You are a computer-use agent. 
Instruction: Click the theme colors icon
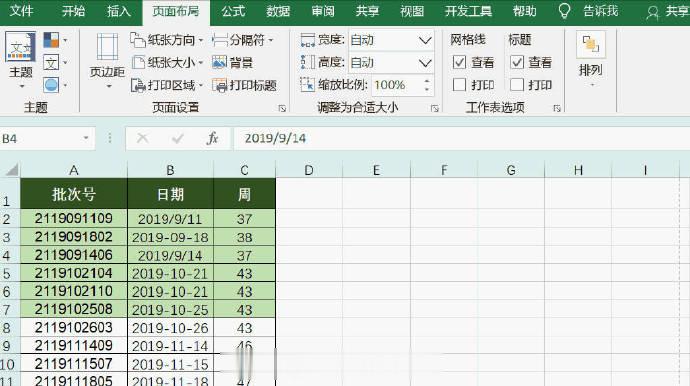[x=51, y=40]
